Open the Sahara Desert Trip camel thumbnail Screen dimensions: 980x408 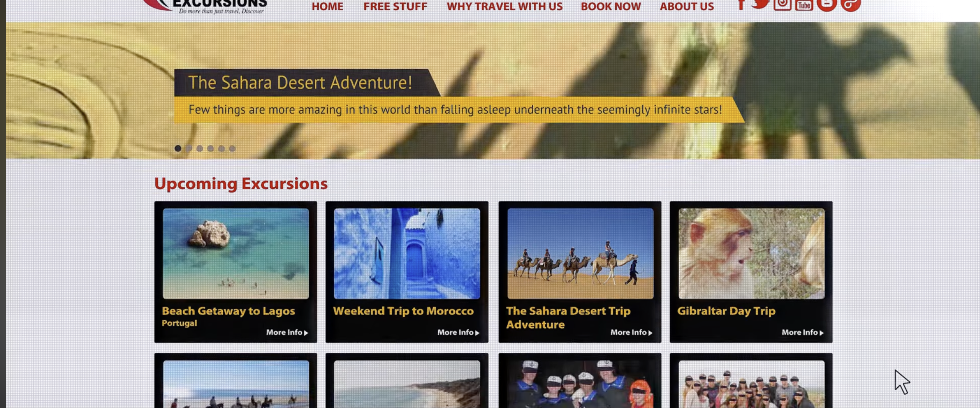pos(580,253)
